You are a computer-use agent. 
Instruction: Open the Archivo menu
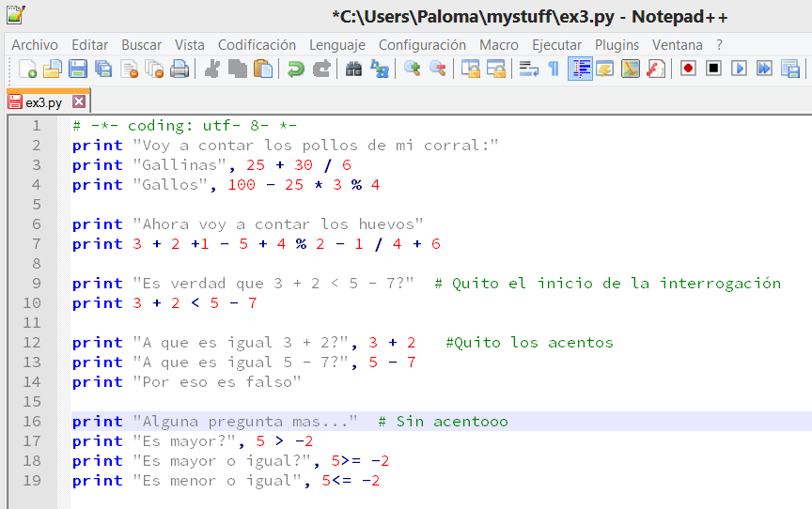(35, 45)
